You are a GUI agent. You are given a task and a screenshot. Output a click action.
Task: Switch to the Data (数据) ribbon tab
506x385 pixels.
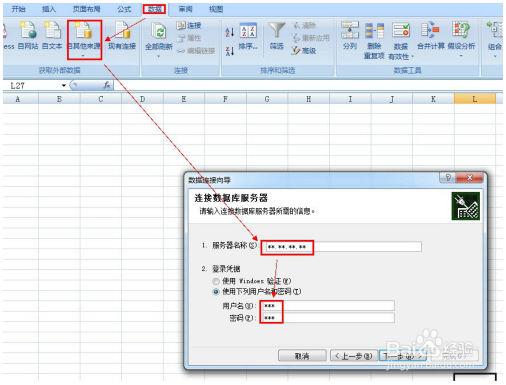154,9
